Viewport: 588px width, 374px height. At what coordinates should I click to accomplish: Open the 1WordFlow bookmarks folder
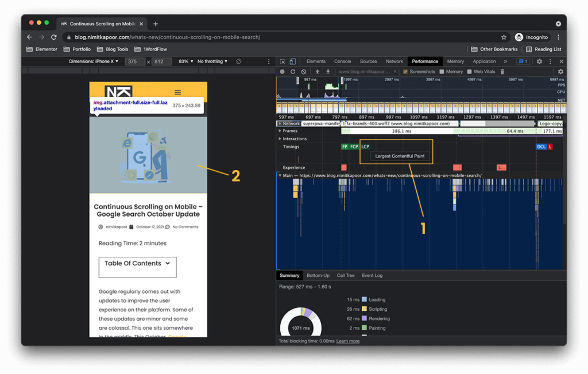pyautogui.click(x=151, y=49)
